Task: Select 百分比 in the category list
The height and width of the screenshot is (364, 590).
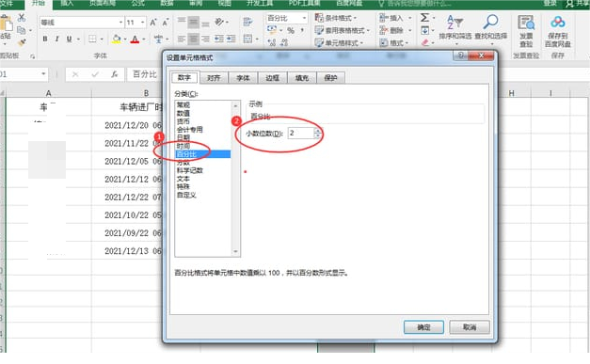Action: [x=203, y=154]
